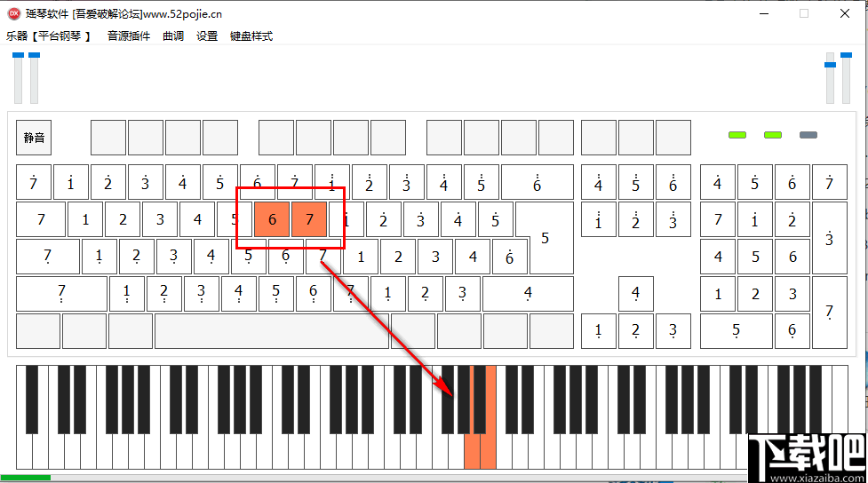868x483 pixels.
Task: Click the large key labeled 5 (Enter)
Action: point(545,238)
